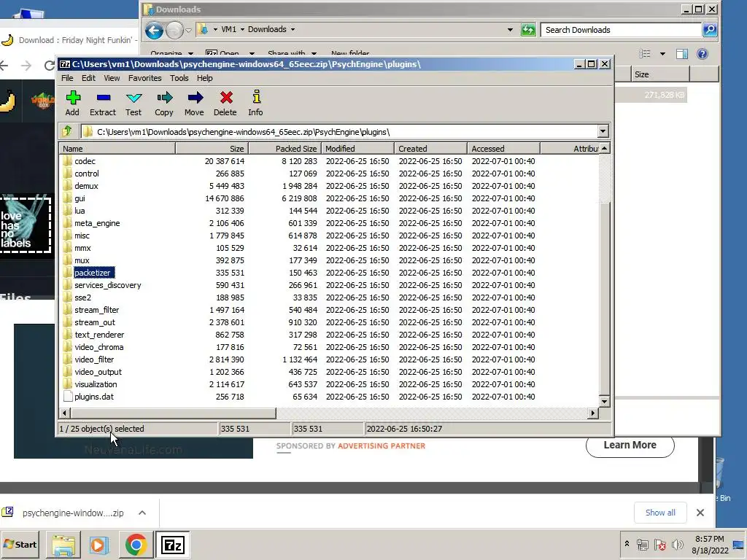The image size is (747, 560).
Task: Open view options dropdown in Downloads window
Action: pyautogui.click(x=662, y=54)
